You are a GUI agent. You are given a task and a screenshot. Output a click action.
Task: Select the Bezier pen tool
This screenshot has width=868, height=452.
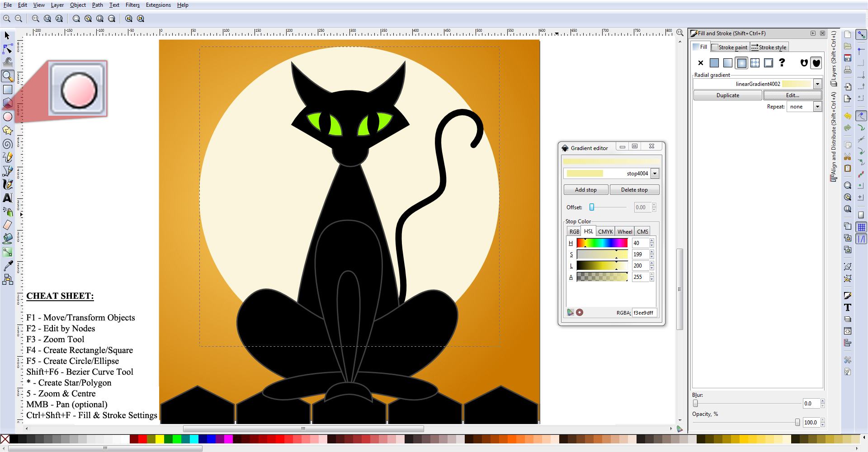tap(7, 171)
